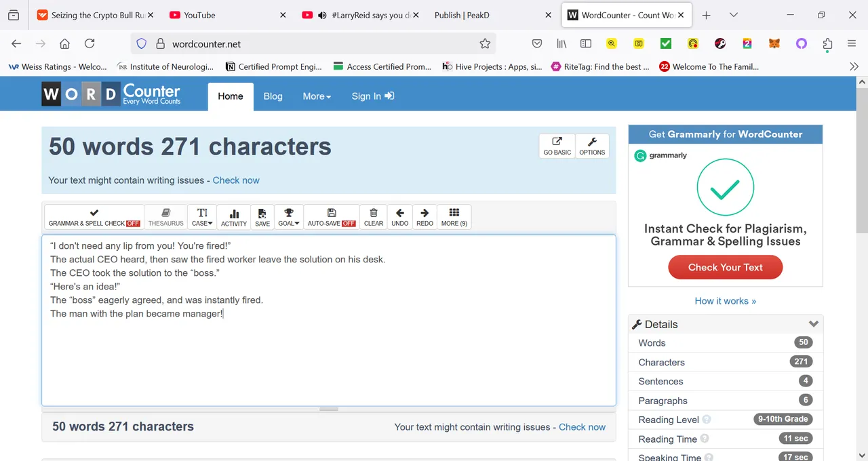Toggle Auto-Save on
Screen dimensions: 868x461
click(x=332, y=217)
